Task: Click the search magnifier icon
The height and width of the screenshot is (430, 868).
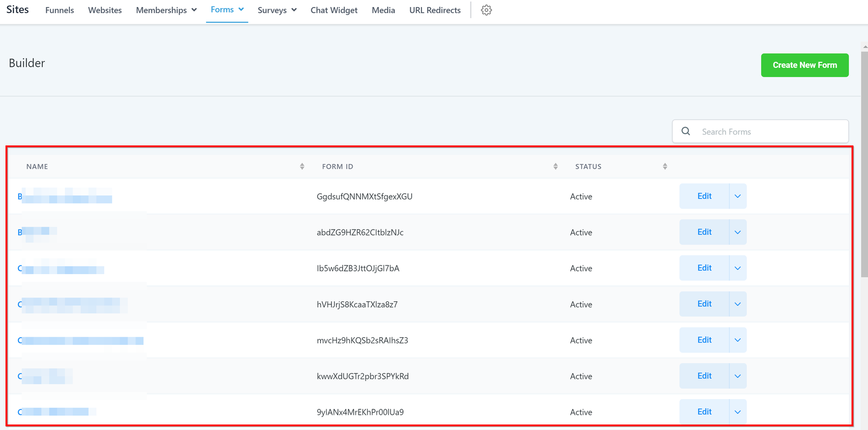Action: tap(686, 131)
